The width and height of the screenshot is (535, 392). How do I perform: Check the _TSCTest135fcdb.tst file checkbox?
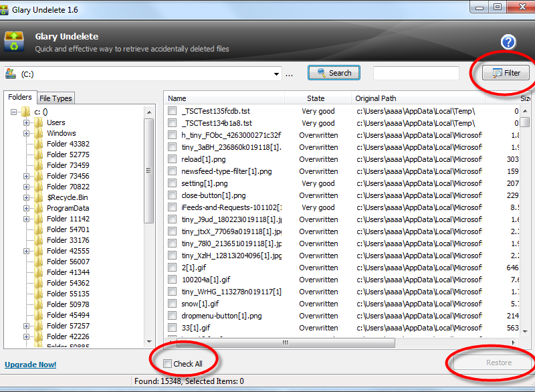point(173,111)
